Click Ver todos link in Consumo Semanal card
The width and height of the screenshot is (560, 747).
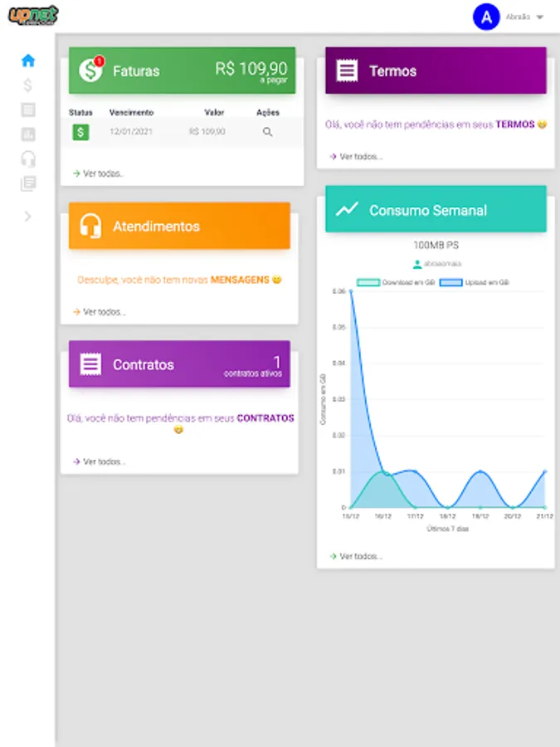tap(356, 556)
